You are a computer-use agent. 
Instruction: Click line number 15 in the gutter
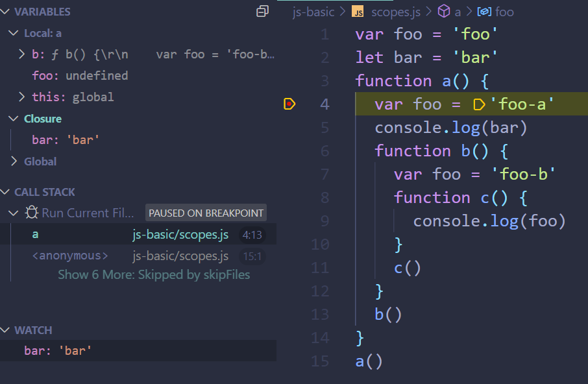320,361
